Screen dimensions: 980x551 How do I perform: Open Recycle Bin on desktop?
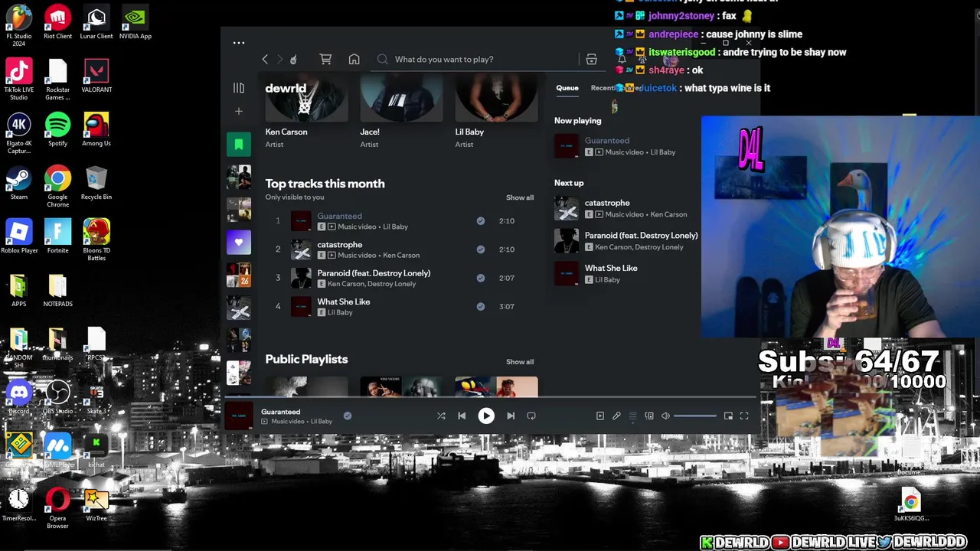[96, 184]
